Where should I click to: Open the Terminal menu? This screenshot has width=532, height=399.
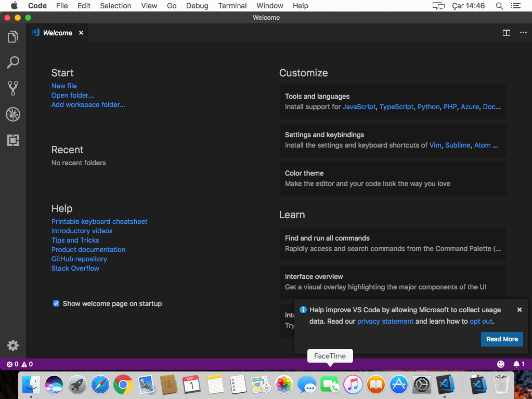(232, 6)
